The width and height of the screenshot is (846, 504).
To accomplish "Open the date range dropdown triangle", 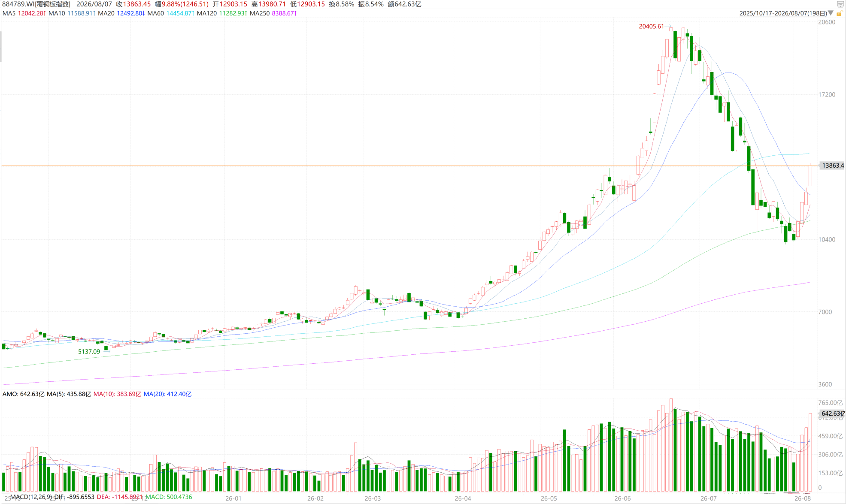I will pos(831,13).
